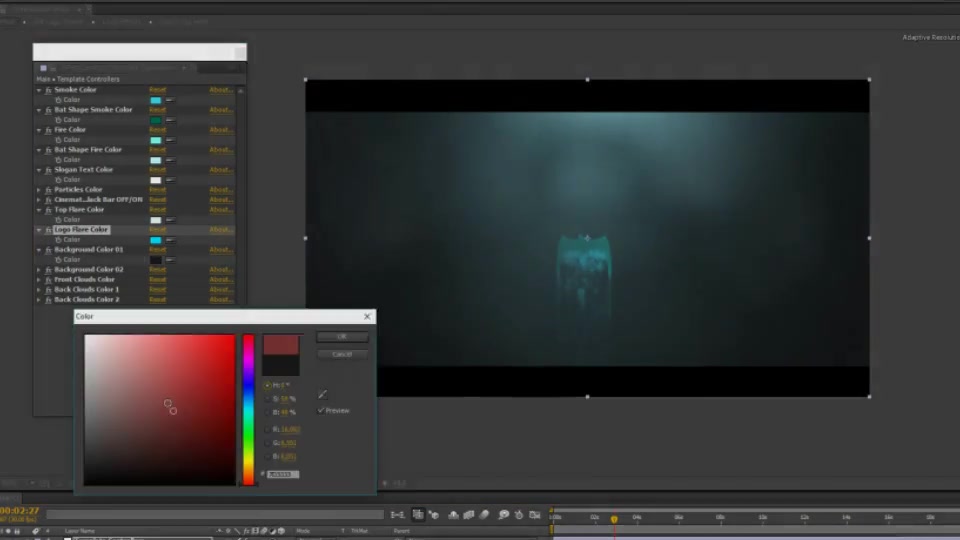Screen dimensions: 960x540
Task: Open the graph editor icon in timeline
Action: click(535, 515)
